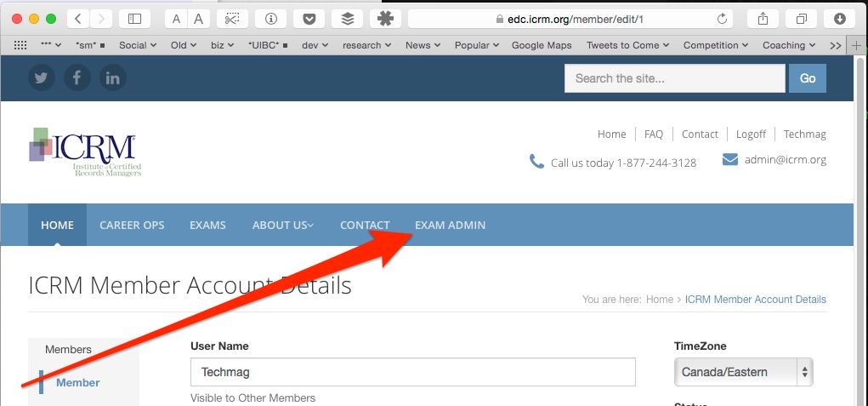This screenshot has width=868, height=406.
Task: Expand the Competition bookmarks folder
Action: click(x=716, y=45)
